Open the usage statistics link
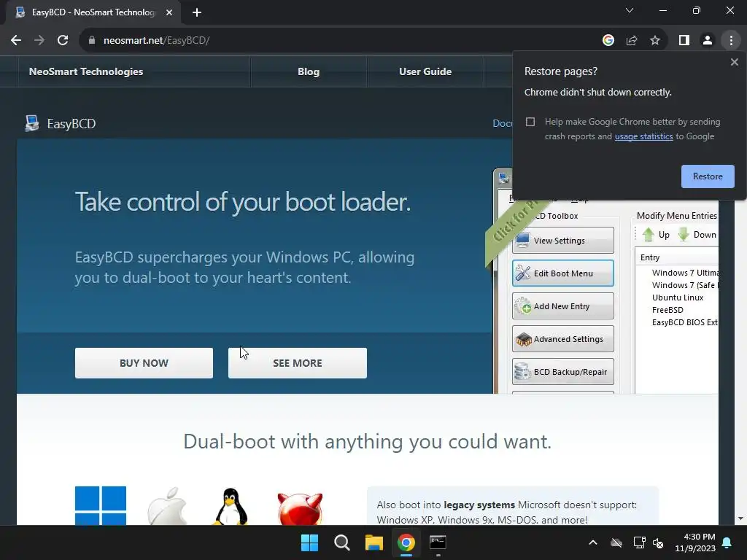 pos(643,136)
